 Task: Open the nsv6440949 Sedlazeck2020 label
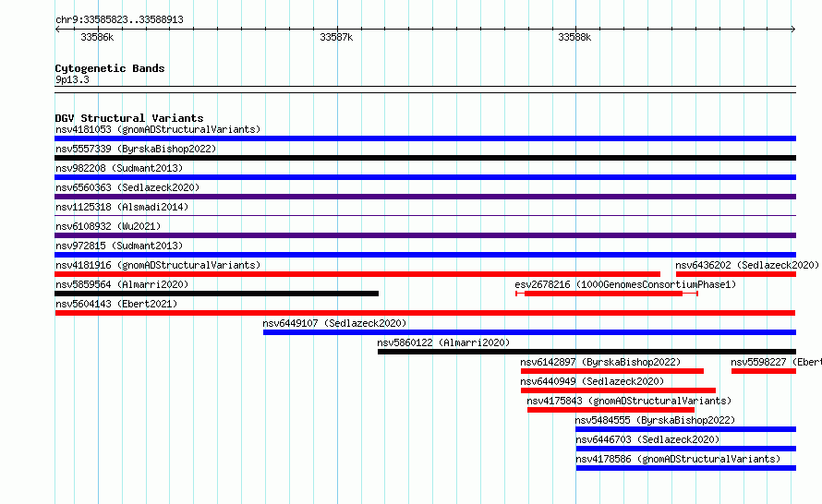point(592,381)
